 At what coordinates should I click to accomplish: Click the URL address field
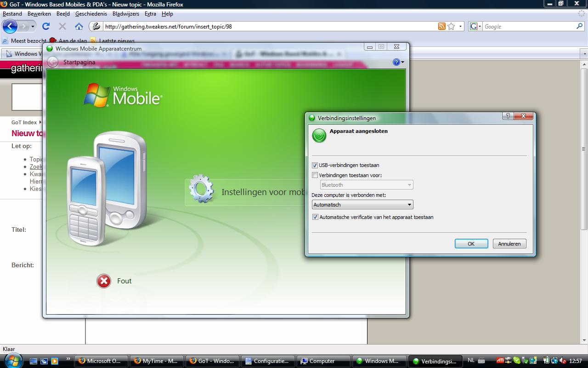[x=266, y=26]
